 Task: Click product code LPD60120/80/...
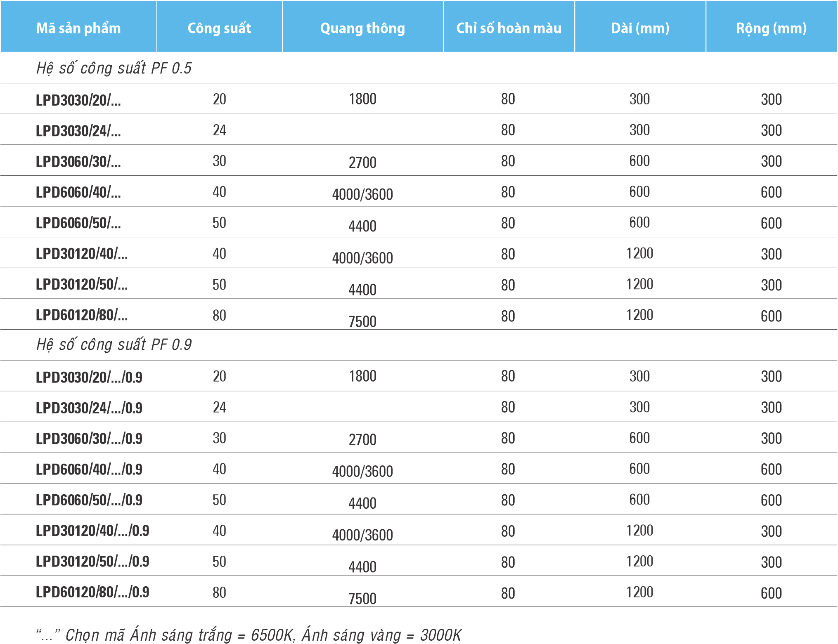(x=82, y=315)
